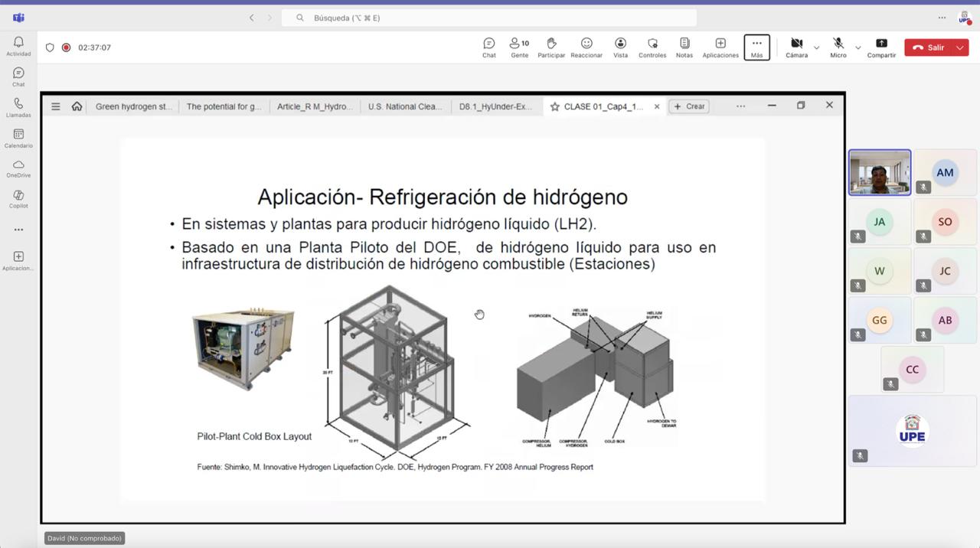This screenshot has height=548, width=980.
Task: Open the Reaccionar reactions menu
Action: point(586,47)
